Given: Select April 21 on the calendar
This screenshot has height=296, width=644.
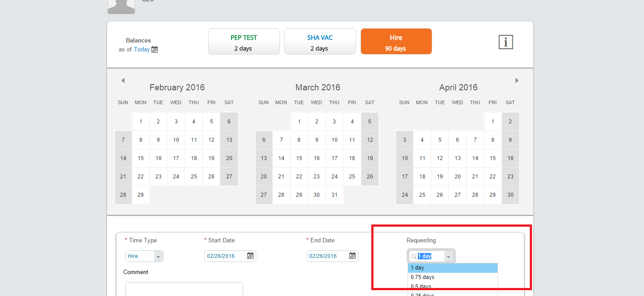Looking at the screenshot, I should point(475,177).
